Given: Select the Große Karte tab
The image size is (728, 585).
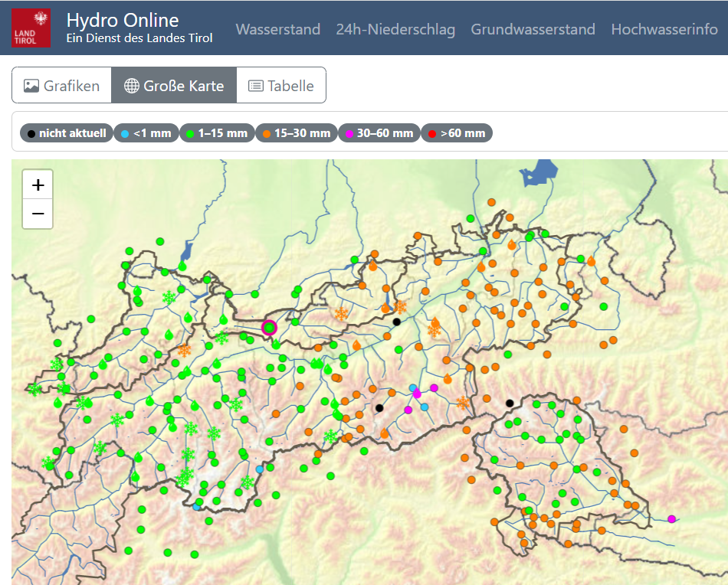Looking at the screenshot, I should 174,85.
